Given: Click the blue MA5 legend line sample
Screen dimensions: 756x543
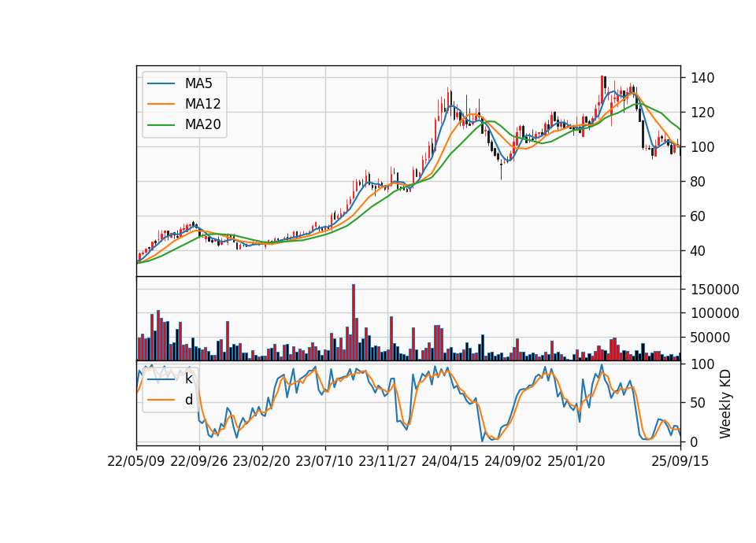Looking at the screenshot, I should coord(161,83).
